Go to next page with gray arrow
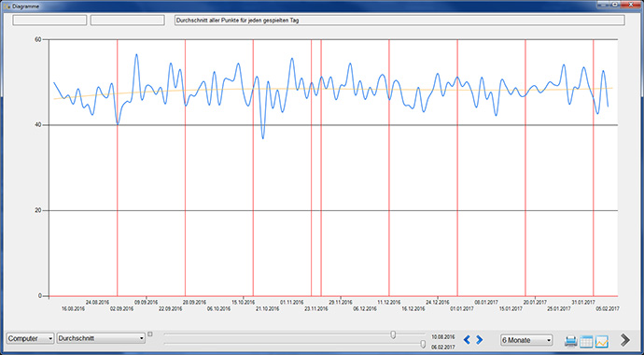Screen dimensions: 644x355 tap(625, 340)
